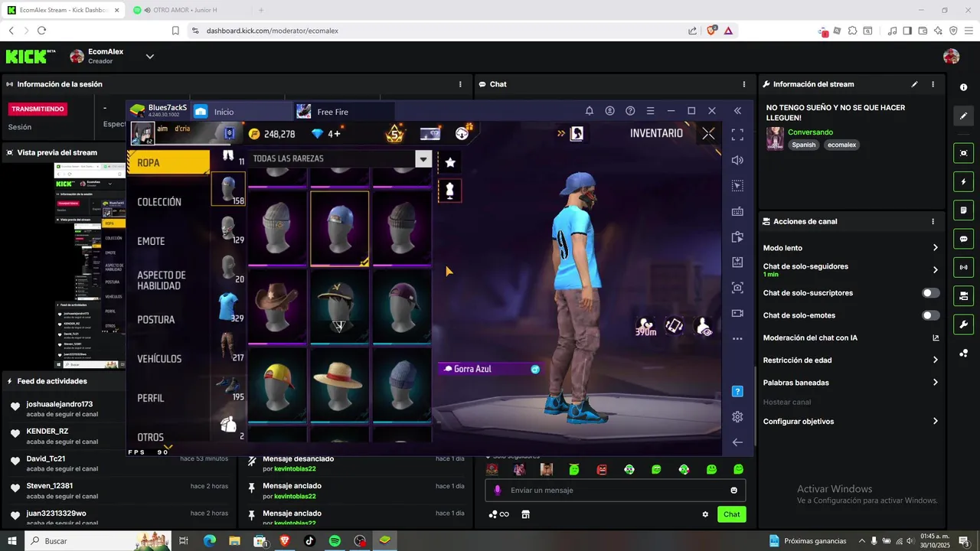This screenshot has width=980, height=551.
Task: Open the broadcast signal sidebar icon
Action: (x=964, y=267)
